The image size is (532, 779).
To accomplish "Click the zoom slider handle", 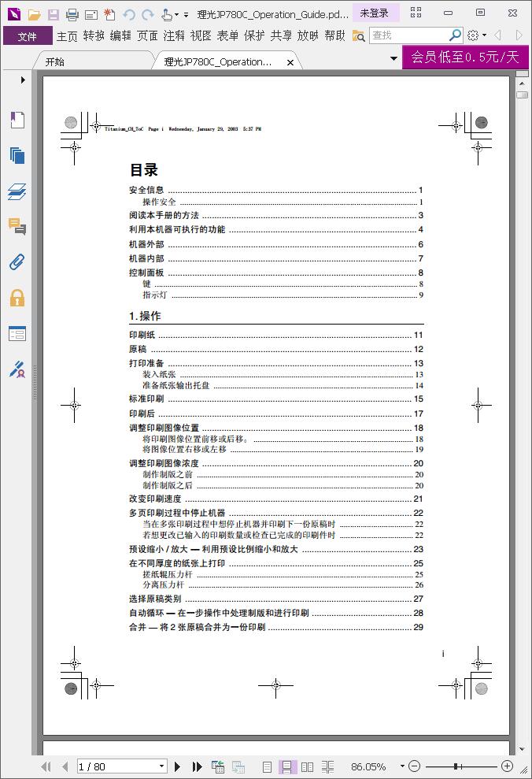I will click(x=456, y=766).
